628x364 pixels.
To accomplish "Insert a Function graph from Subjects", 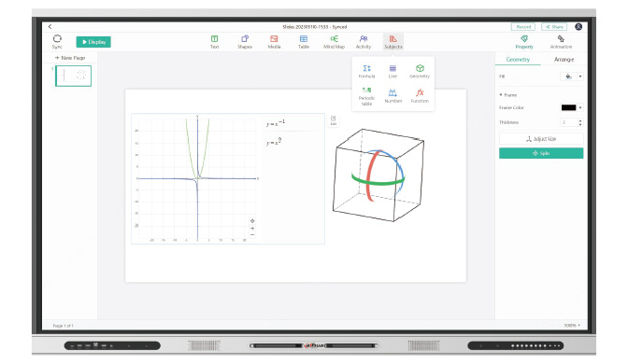I will (420, 96).
